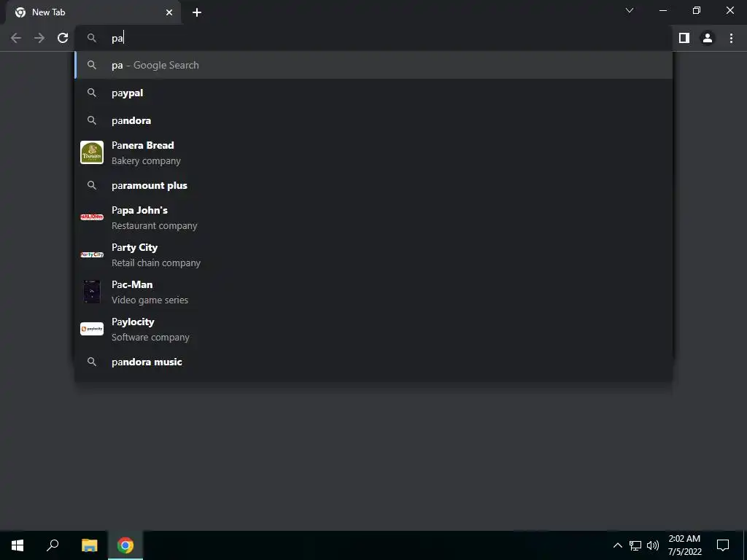
Task: Open File Explorer from taskbar
Action: (89, 545)
